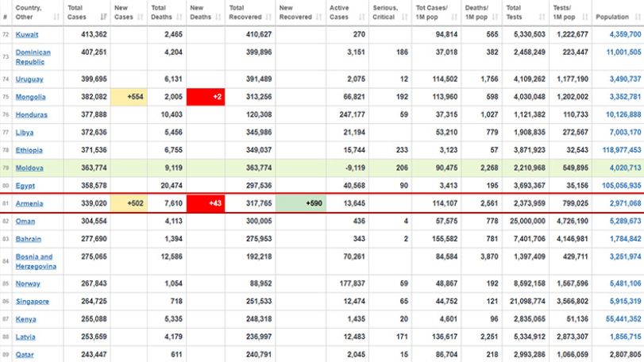Open the Kuwait country link

point(27,34)
